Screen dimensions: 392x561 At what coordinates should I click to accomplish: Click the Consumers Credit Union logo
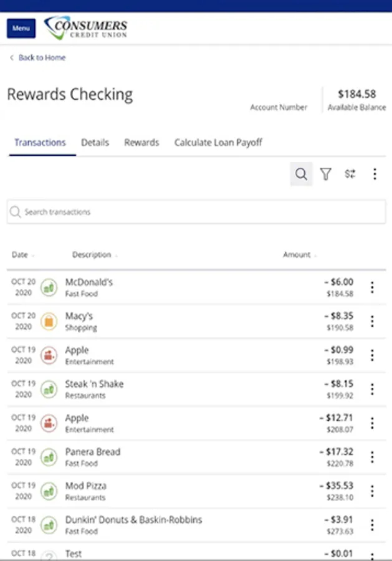pyautogui.click(x=85, y=28)
